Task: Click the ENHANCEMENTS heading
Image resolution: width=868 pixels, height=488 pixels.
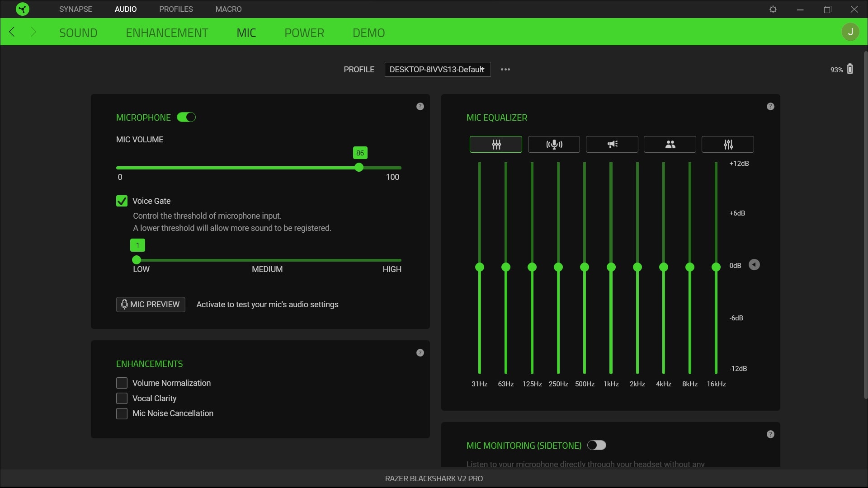Action: [150, 364]
